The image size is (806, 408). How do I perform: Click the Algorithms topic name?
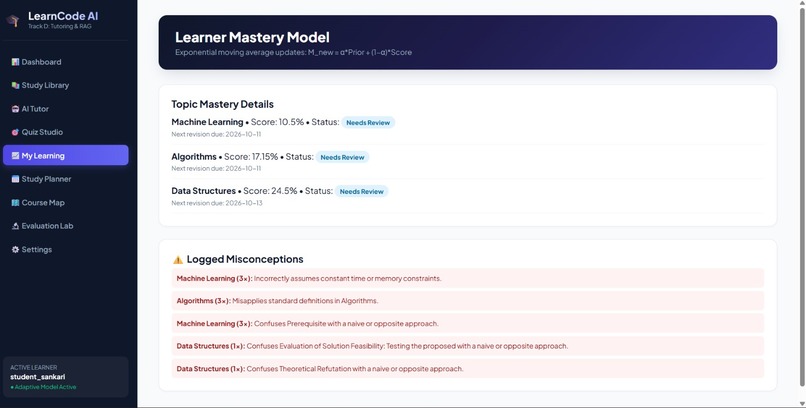click(194, 157)
